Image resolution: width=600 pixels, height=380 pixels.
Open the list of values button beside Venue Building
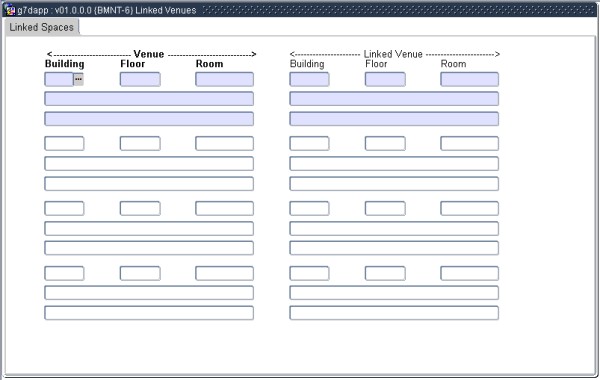click(x=78, y=79)
